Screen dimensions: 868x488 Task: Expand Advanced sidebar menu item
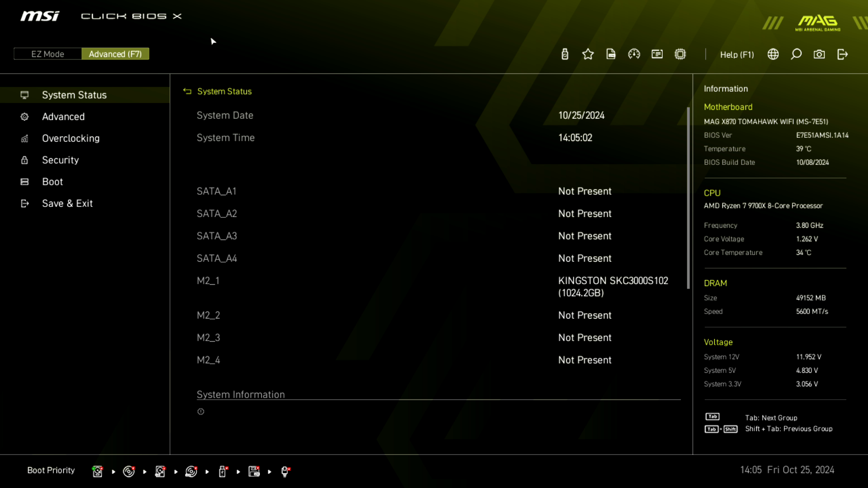point(62,116)
